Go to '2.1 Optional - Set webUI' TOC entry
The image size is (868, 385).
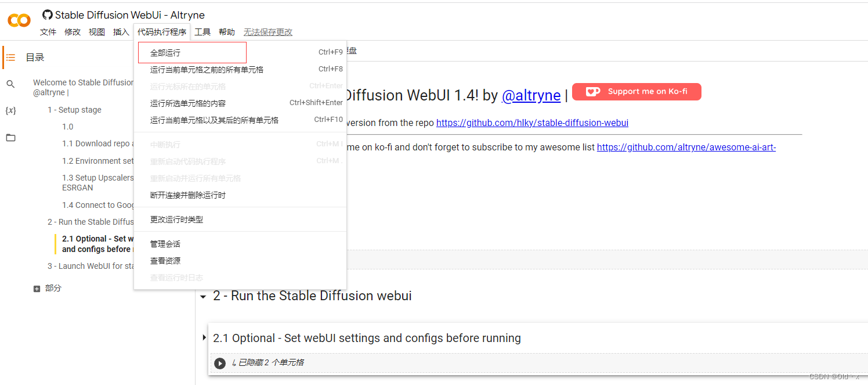pyautogui.click(x=97, y=244)
